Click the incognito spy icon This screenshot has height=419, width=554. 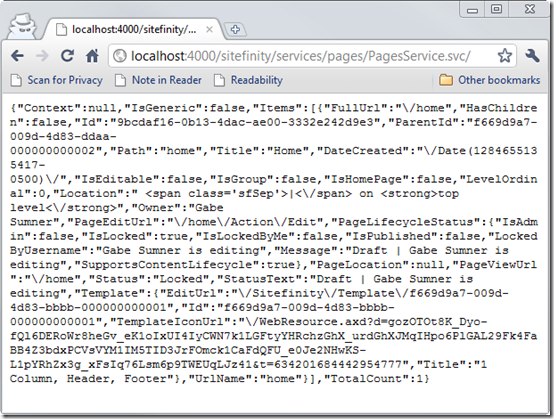click(22, 27)
